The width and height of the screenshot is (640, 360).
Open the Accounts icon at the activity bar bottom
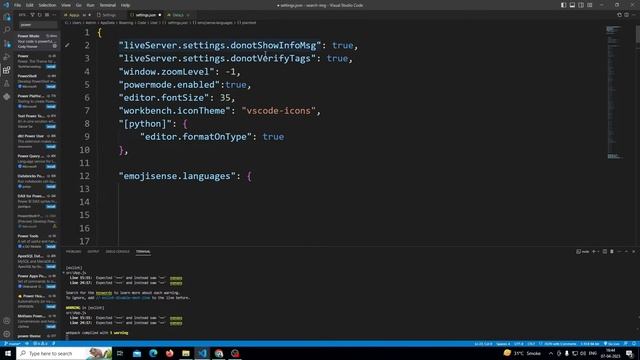[7, 321]
